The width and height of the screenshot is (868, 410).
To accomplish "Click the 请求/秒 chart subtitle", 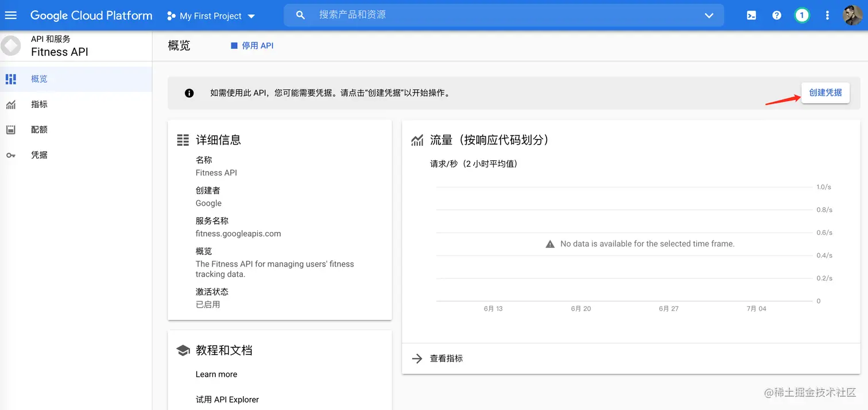I will pos(474,164).
